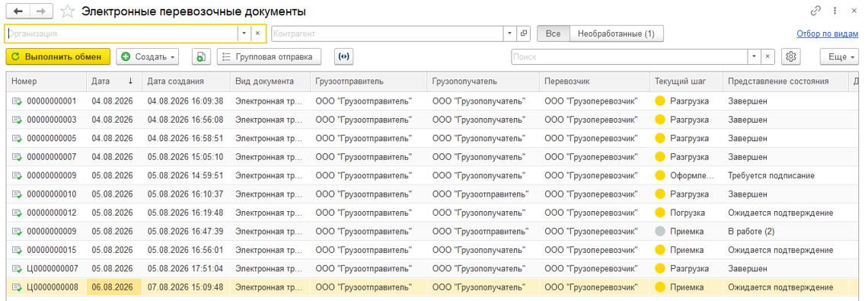Go forward with the right arrow button
Image resolution: width=868 pixels, height=301 pixels.
pyautogui.click(x=42, y=11)
